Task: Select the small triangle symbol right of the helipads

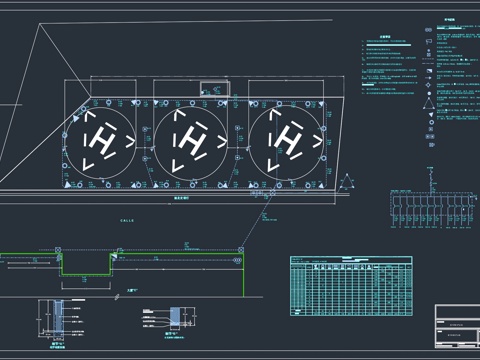Action: (x=347, y=182)
